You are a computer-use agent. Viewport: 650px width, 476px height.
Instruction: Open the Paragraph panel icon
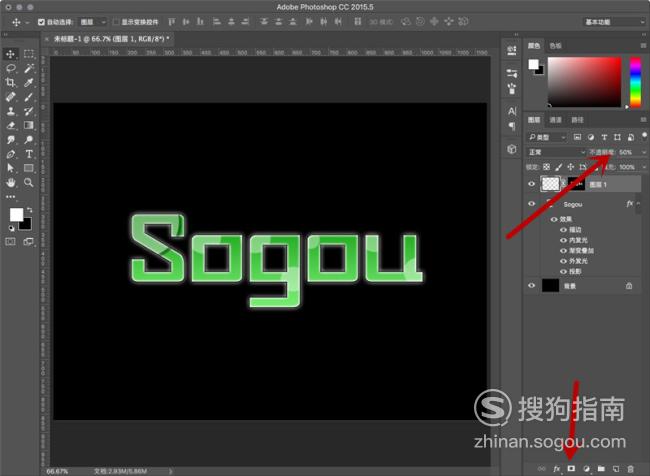(x=512, y=126)
